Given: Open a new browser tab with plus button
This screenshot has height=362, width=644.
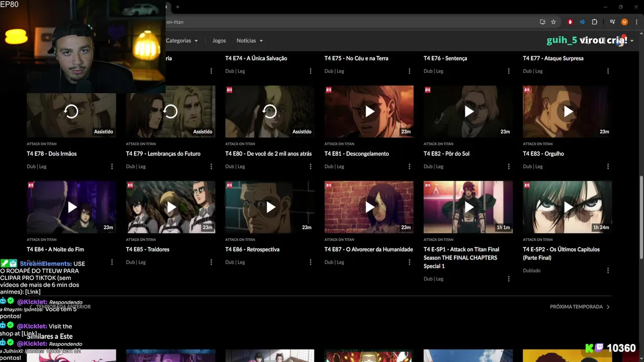Looking at the screenshot, I should pos(178,7).
